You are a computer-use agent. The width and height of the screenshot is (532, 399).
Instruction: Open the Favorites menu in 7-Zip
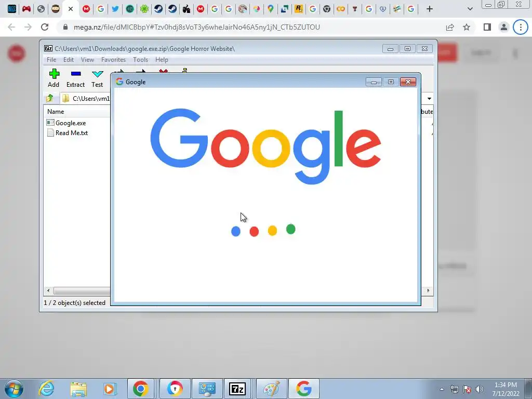(x=113, y=60)
